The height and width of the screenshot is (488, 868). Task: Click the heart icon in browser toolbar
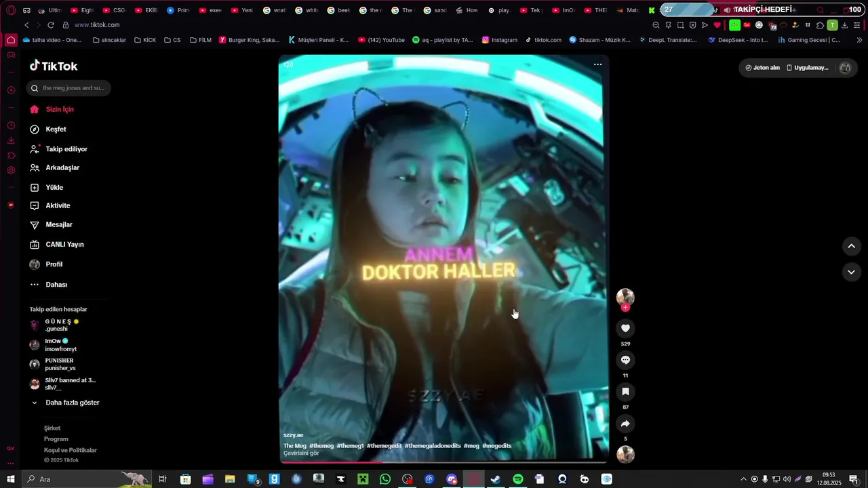717,25
